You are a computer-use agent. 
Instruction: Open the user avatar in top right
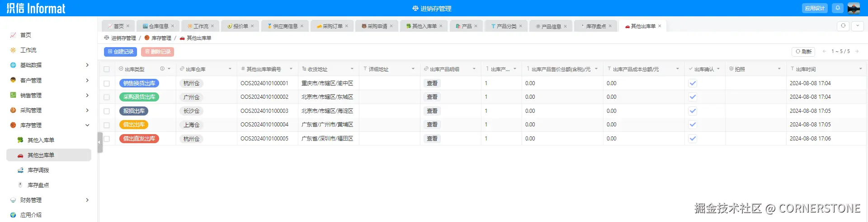tap(854, 8)
